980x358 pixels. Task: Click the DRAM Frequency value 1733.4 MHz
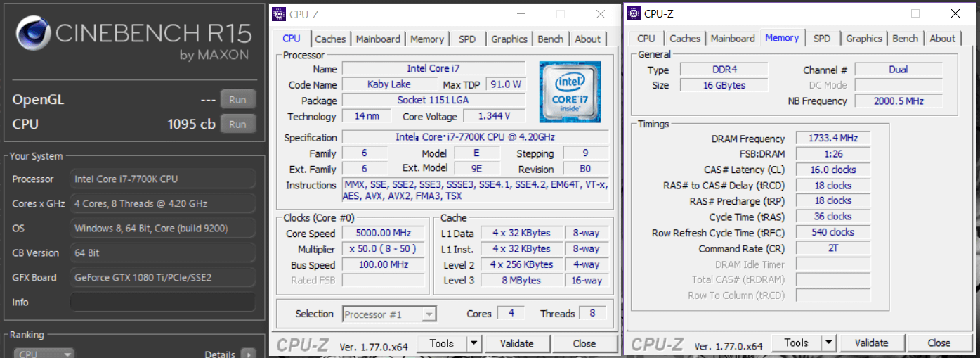833,139
